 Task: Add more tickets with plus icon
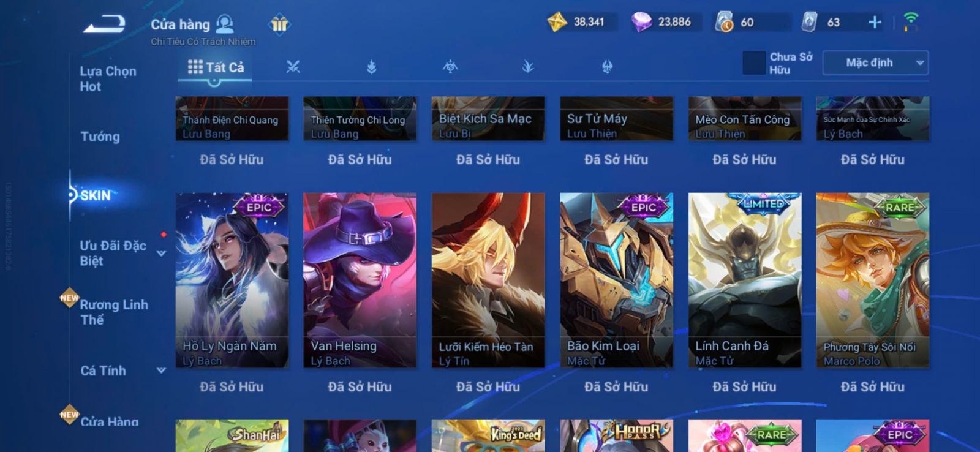click(875, 23)
